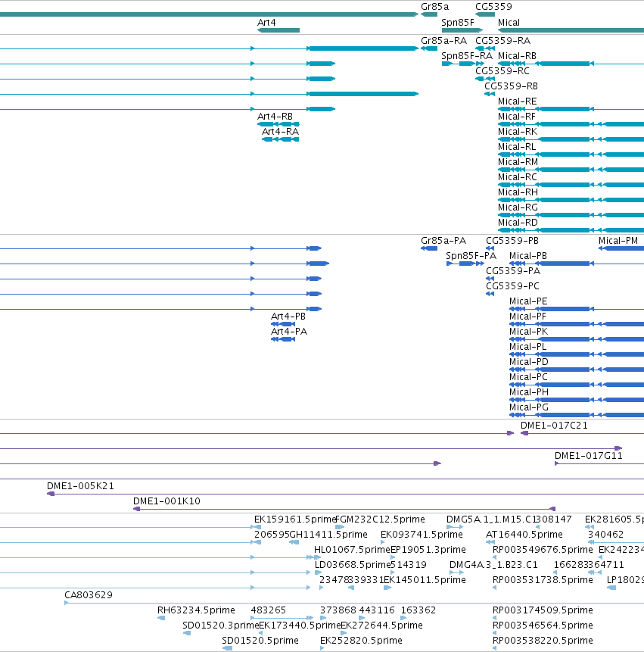Click the EK159161.5prime EST
This screenshot has width=644, height=652.
pos(257,527)
